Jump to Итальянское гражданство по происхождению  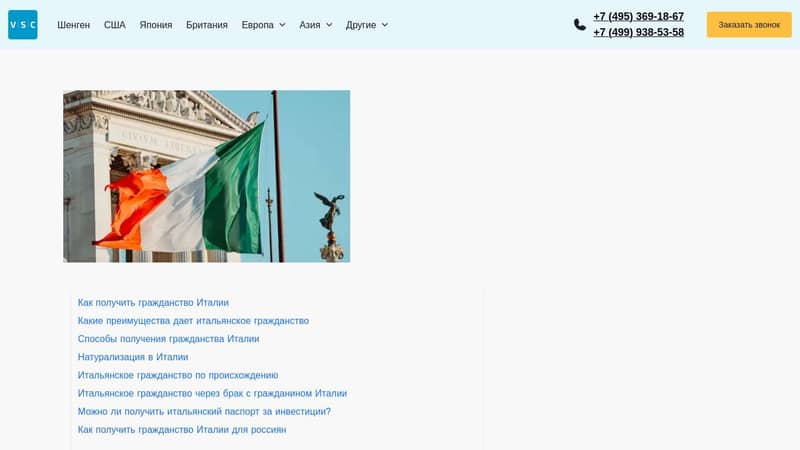tap(178, 375)
